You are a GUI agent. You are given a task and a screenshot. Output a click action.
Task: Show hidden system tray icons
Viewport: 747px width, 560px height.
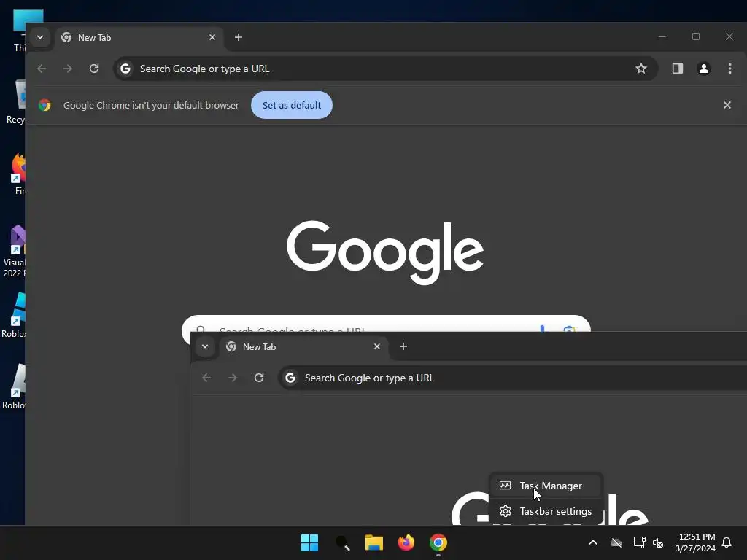[593, 542]
